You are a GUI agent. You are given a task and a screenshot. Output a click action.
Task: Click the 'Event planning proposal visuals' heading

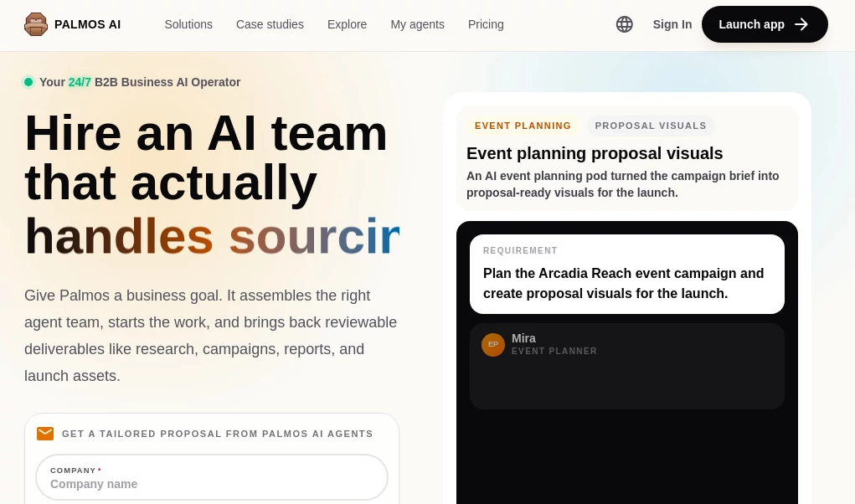point(595,154)
